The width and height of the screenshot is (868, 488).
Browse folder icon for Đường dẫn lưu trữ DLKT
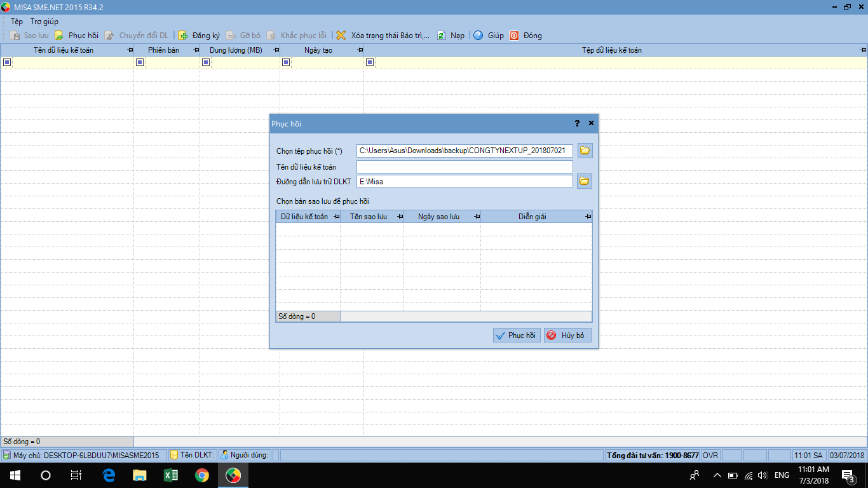tap(585, 181)
